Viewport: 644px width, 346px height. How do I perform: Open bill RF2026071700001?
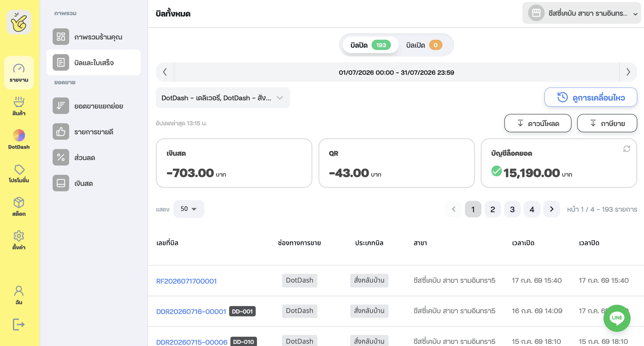[x=186, y=281]
